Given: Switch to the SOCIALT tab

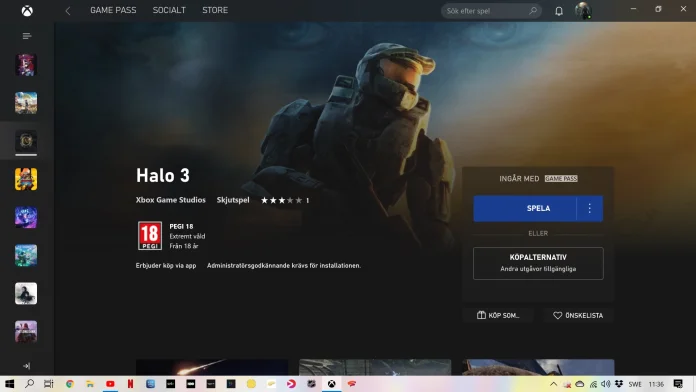Looking at the screenshot, I should coord(169,10).
